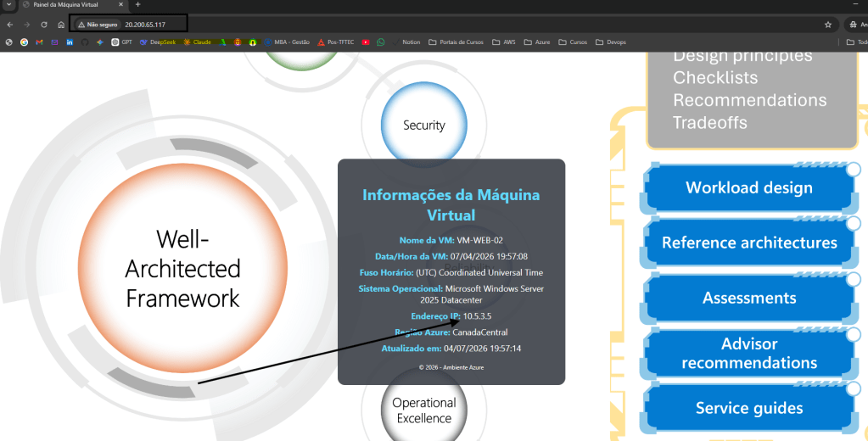Image resolution: width=868 pixels, height=441 pixels.
Task: Open the Gmail bookmark icon
Action: [39, 42]
